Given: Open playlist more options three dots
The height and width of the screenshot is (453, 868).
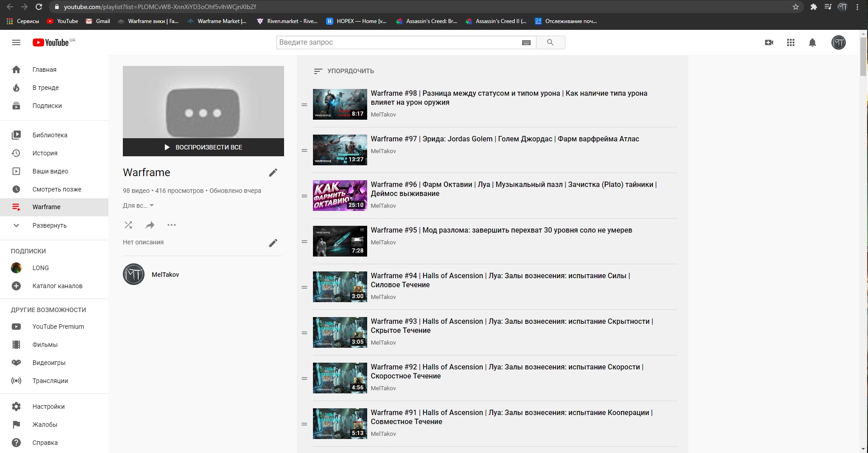Looking at the screenshot, I should point(172,225).
